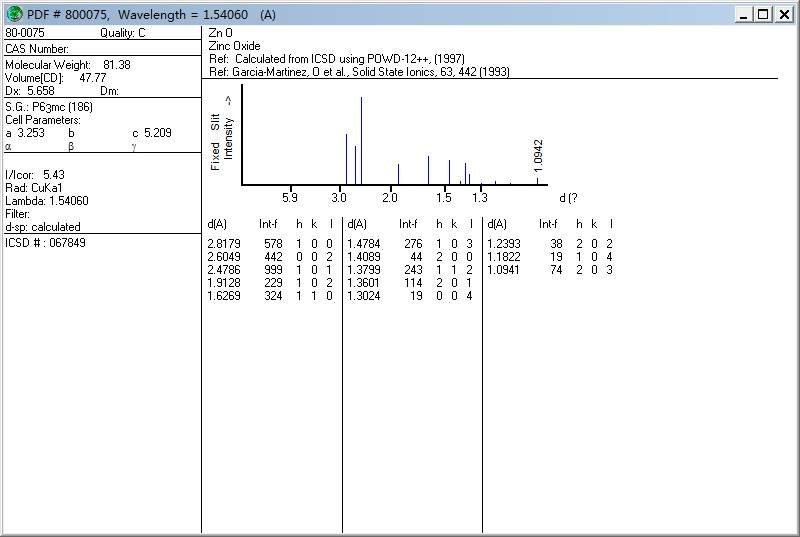Click the 2.0 tick label on d axis

click(390, 197)
